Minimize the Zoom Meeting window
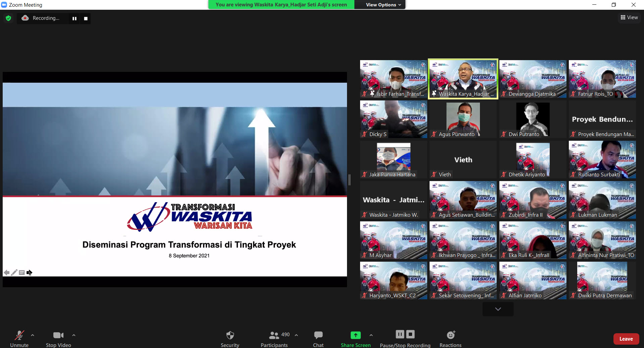Viewport: 644px width, 348px height. pos(594,5)
